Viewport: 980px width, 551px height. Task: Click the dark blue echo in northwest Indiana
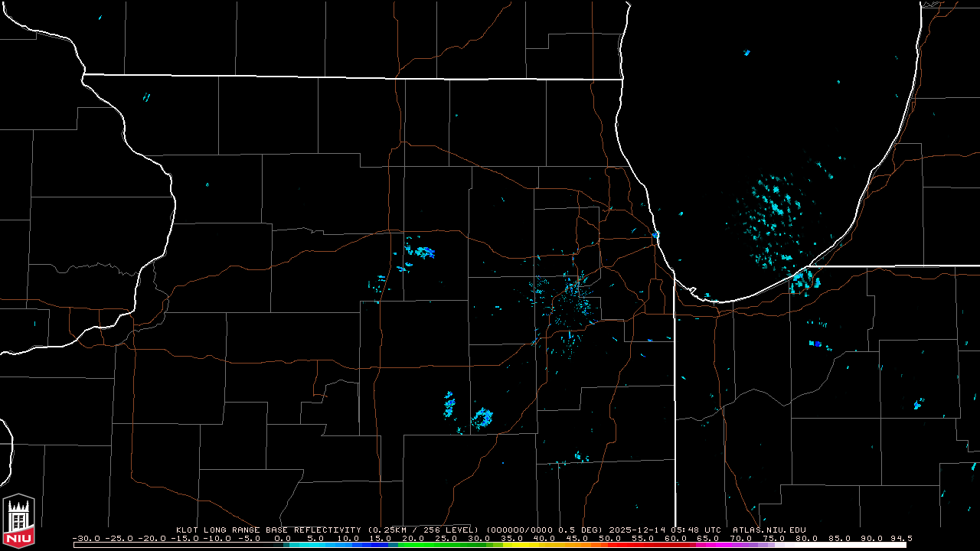pyautogui.click(x=817, y=344)
